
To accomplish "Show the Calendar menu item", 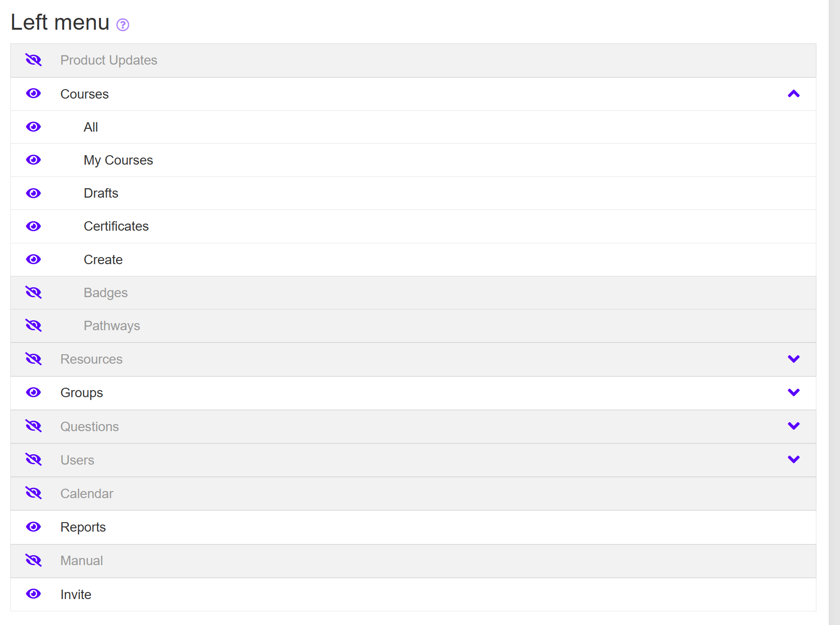I will click(x=33, y=493).
